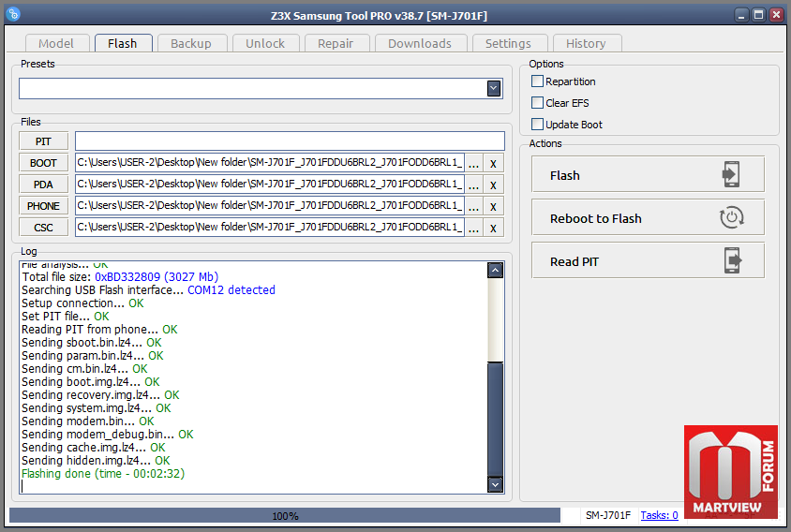Clear the CSC file path with X
The height and width of the screenshot is (532, 791).
pos(493,228)
